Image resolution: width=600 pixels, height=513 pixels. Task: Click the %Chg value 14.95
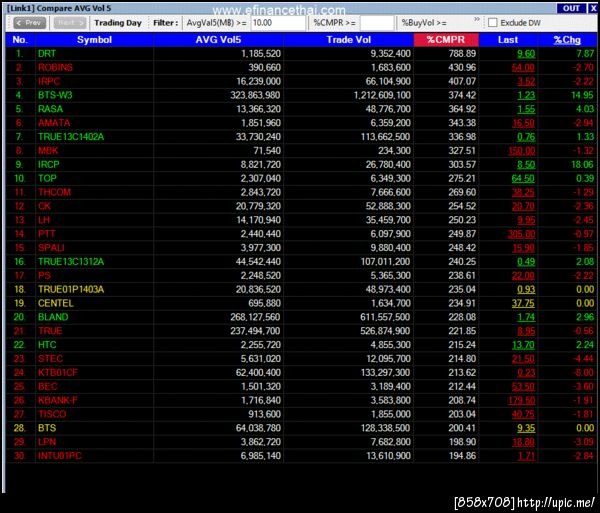click(x=582, y=95)
